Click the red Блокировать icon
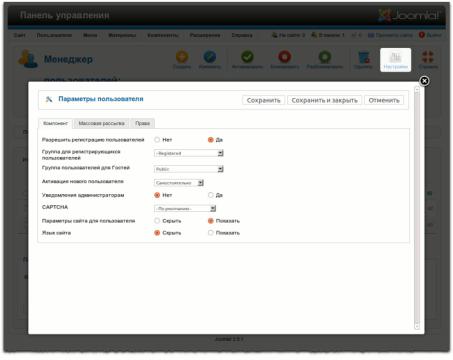The image size is (453, 360). click(285, 59)
